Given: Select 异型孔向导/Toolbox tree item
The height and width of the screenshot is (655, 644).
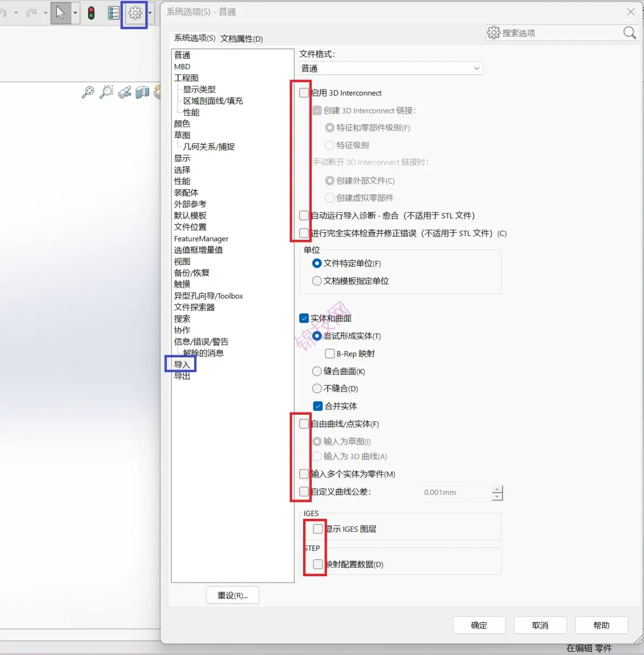Looking at the screenshot, I should [x=209, y=296].
